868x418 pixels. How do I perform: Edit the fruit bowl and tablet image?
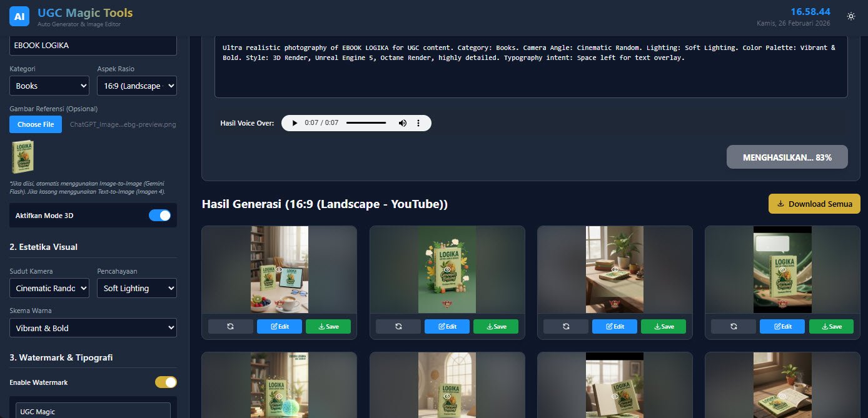pos(280,326)
